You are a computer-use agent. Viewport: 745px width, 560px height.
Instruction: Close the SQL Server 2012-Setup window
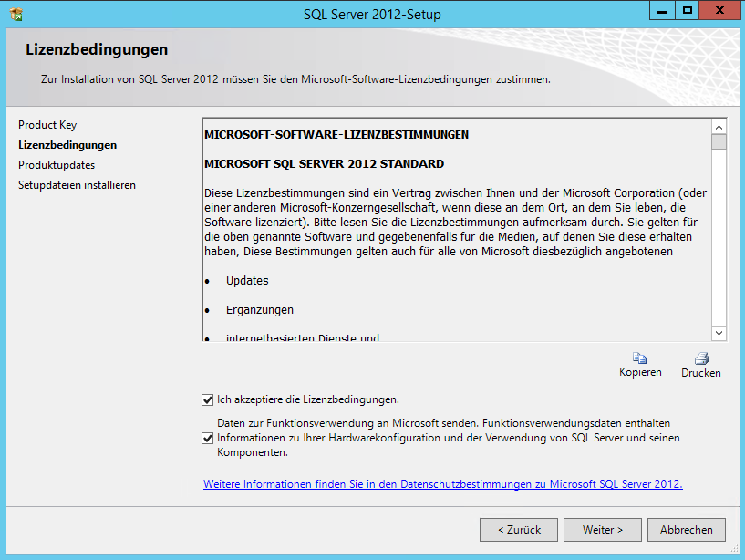(719, 10)
